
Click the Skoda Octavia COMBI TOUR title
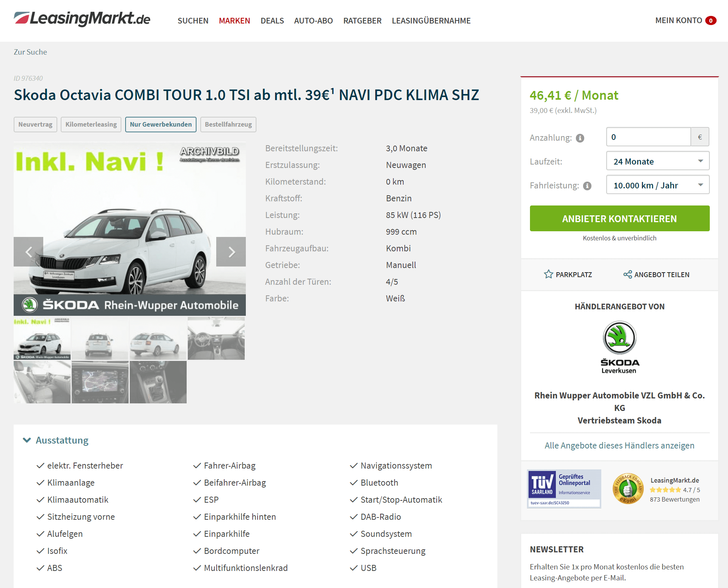pyautogui.click(x=246, y=95)
